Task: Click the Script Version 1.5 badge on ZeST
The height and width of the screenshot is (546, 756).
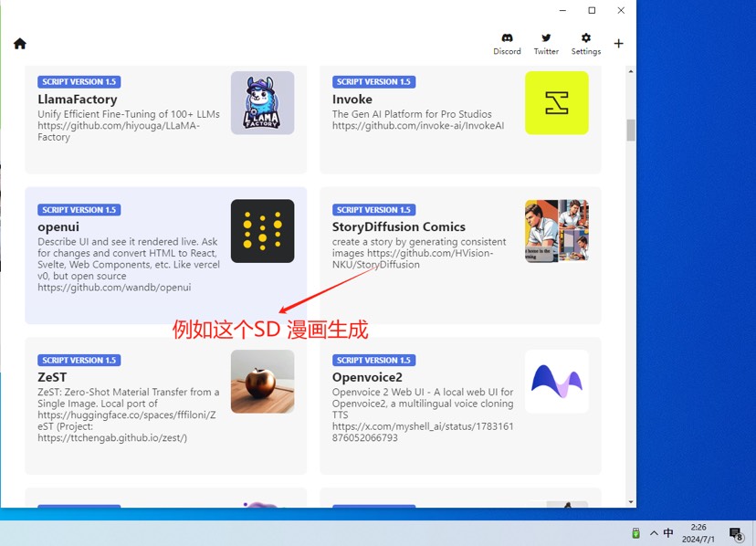Action: pyautogui.click(x=79, y=360)
